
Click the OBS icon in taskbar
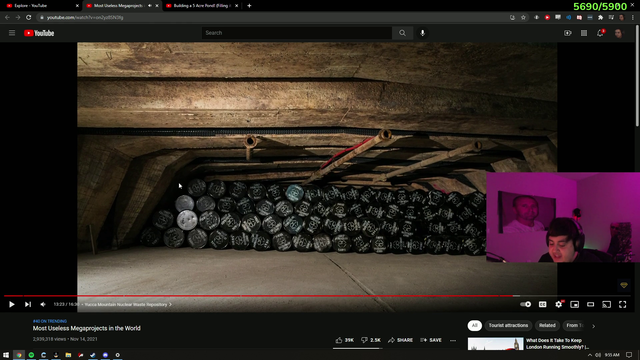tap(118, 355)
